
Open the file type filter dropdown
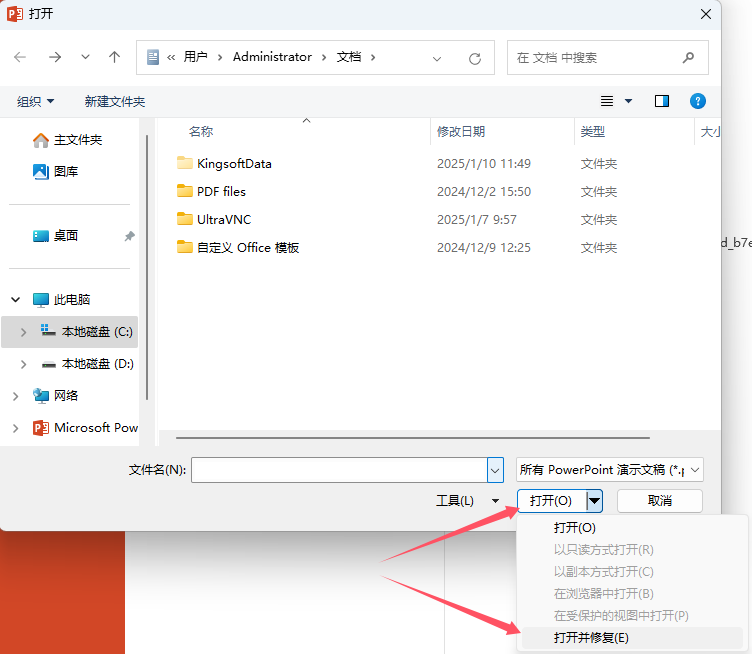(x=610, y=470)
